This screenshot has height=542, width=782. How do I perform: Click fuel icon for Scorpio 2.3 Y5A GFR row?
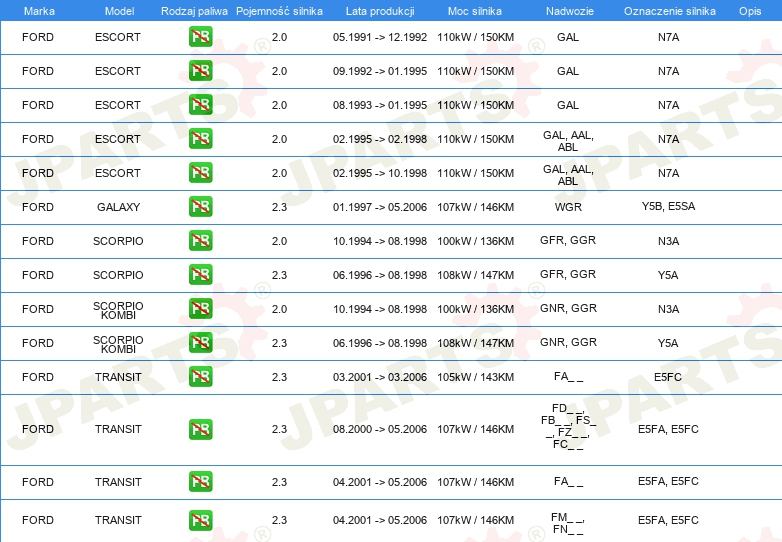point(200,274)
